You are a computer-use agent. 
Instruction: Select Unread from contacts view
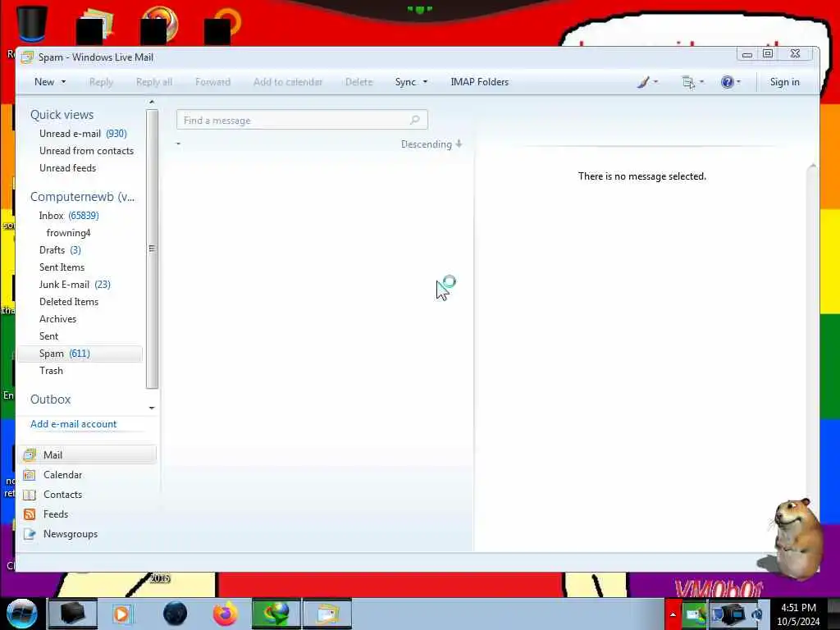coord(86,151)
